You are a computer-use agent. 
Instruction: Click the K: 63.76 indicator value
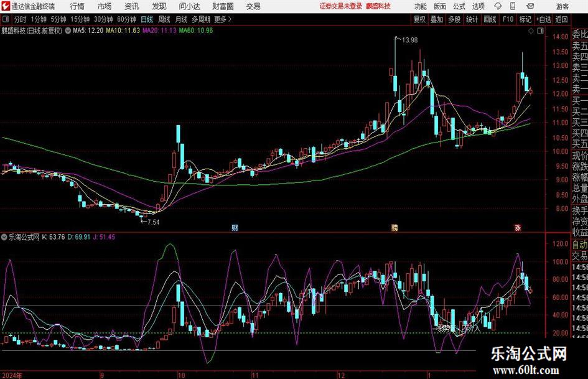pos(54,237)
